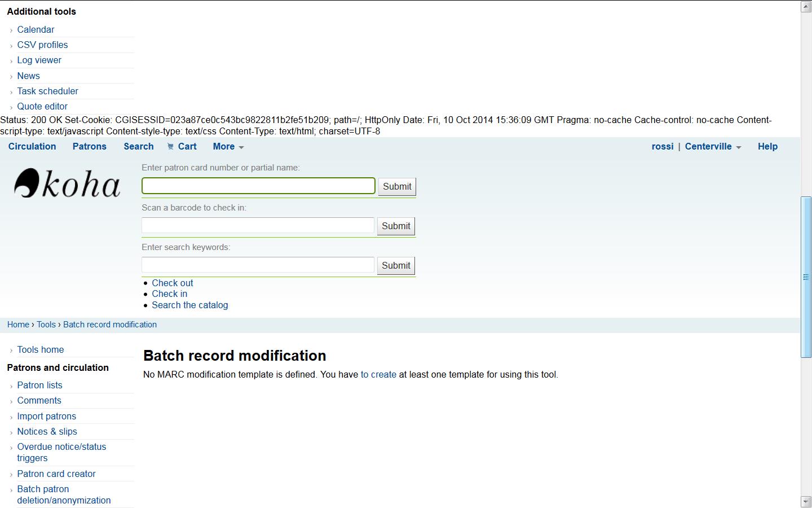Image resolution: width=812 pixels, height=508 pixels.
Task: Click the scrollbar down arrow
Action: [806, 502]
